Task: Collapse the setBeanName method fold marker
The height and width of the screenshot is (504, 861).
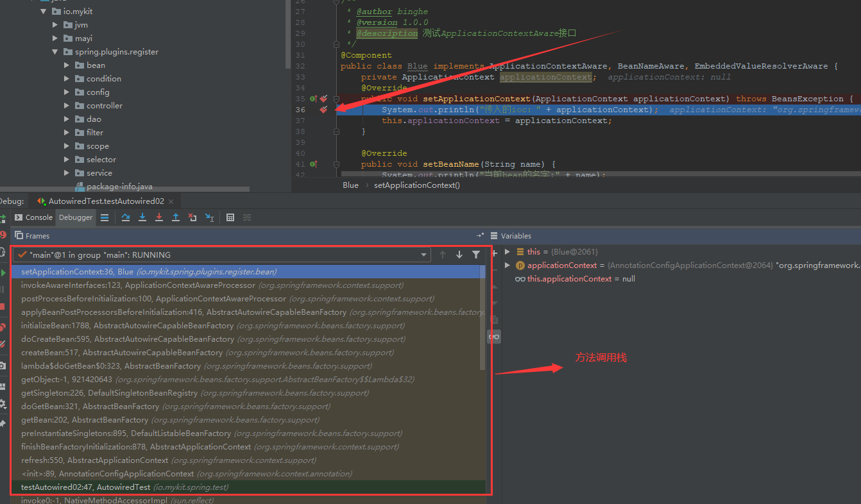Action: coord(336,164)
